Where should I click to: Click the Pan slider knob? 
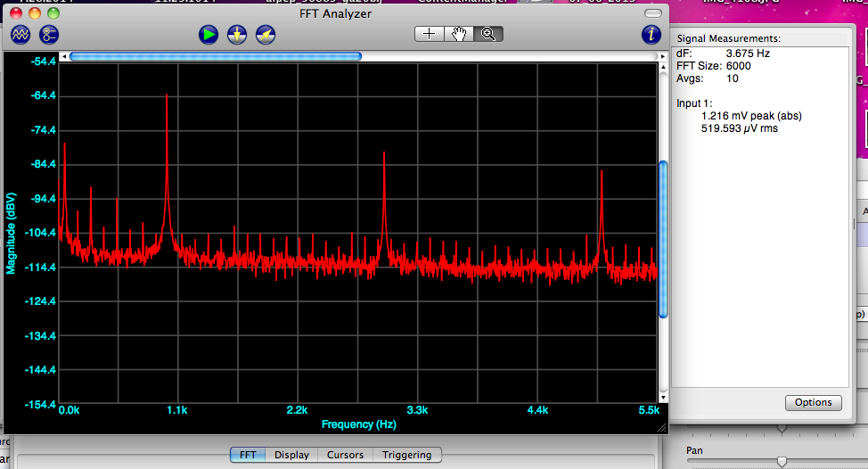click(x=782, y=461)
